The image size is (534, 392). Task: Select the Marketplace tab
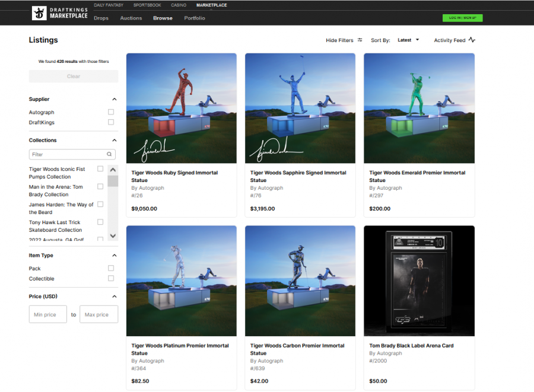(x=211, y=5)
